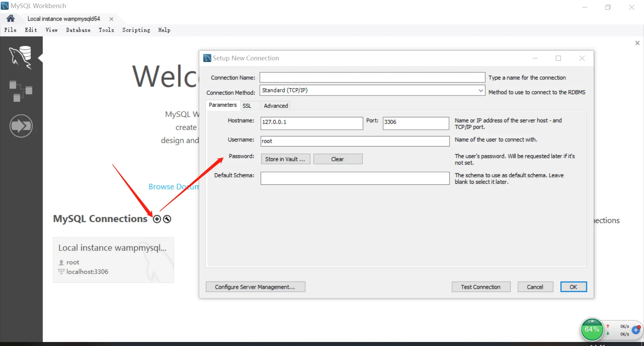Viewport: 644px width, 346px height.
Task: Click Store in Vault button
Action: (285, 159)
